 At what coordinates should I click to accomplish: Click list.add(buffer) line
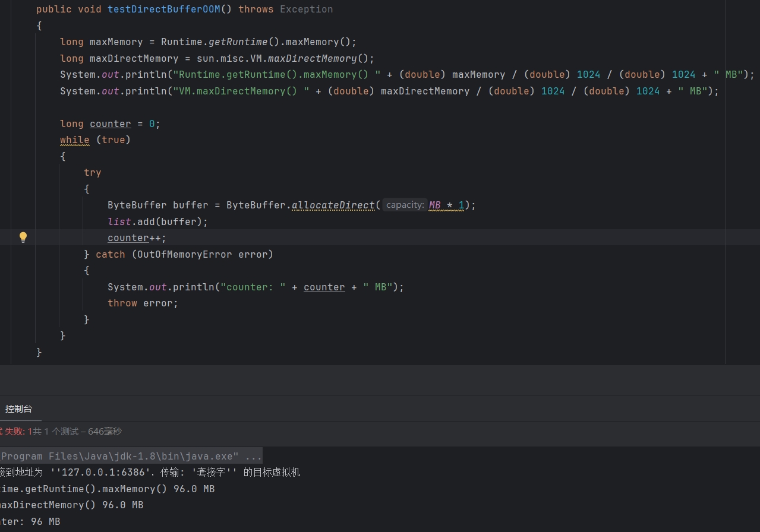click(x=158, y=221)
